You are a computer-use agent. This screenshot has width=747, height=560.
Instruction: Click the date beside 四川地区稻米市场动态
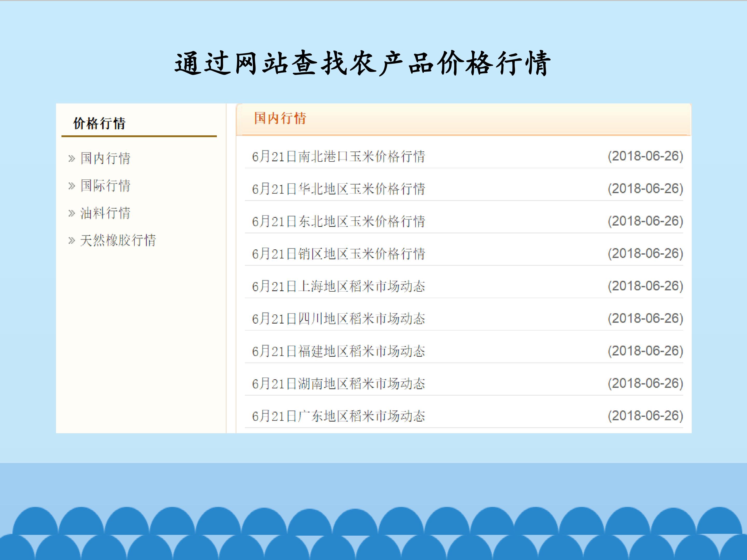pos(646,318)
